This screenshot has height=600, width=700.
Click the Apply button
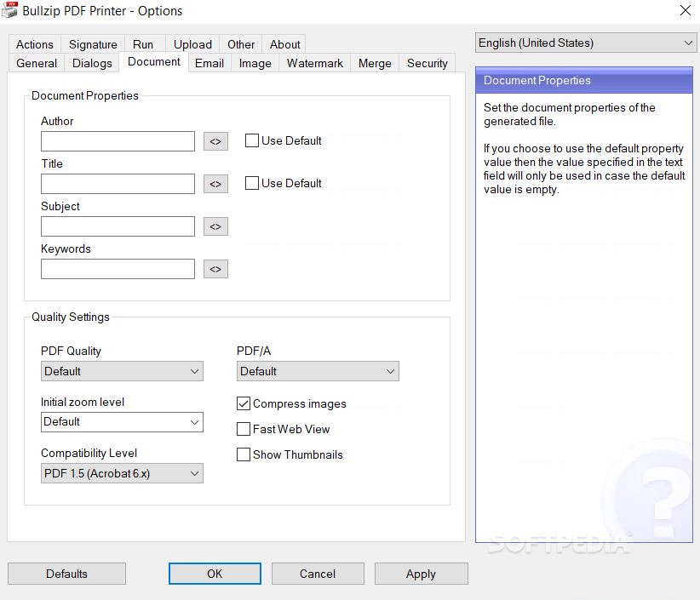421,574
